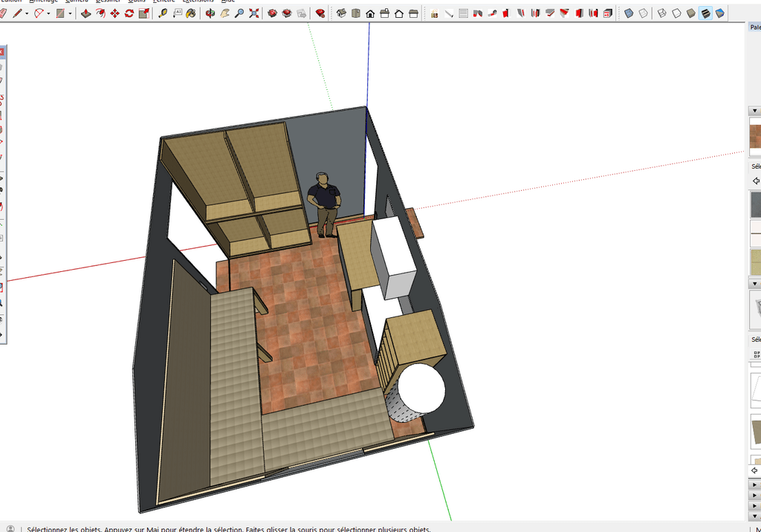Select the Tape Measure tool
The height and width of the screenshot is (532, 761).
[163, 13]
